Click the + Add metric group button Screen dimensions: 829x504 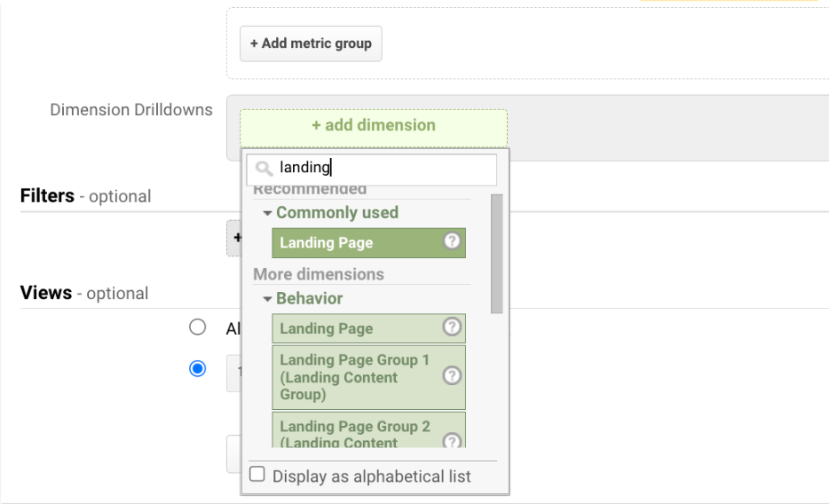pos(311,43)
